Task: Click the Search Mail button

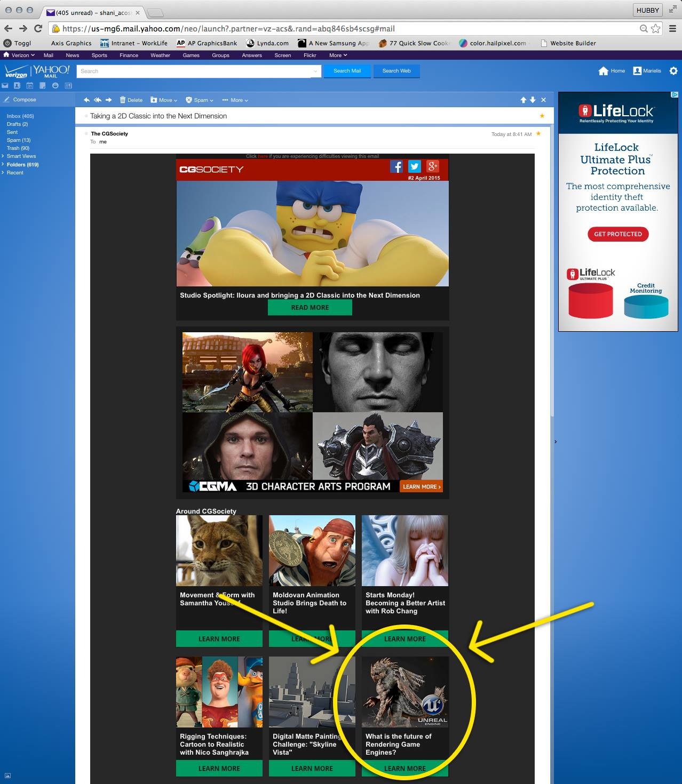Action: pos(347,71)
